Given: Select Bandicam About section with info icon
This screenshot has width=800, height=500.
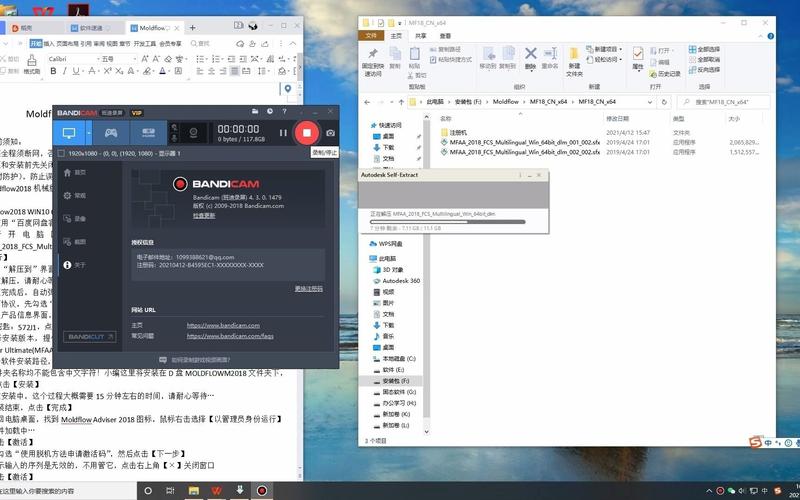Looking at the screenshot, I should click(75, 265).
